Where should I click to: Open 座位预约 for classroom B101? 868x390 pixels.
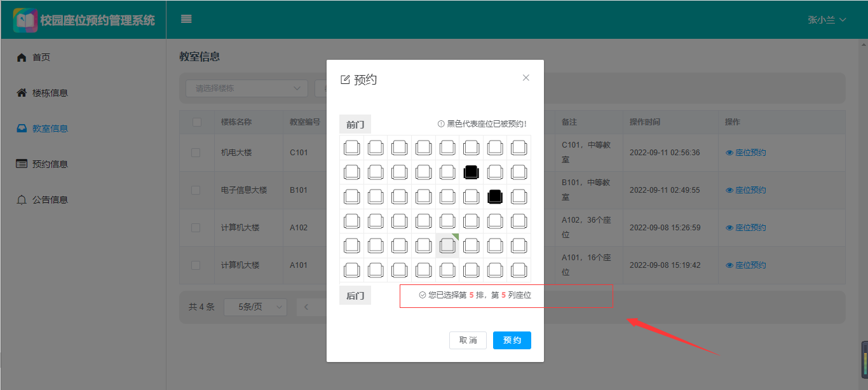(x=746, y=190)
